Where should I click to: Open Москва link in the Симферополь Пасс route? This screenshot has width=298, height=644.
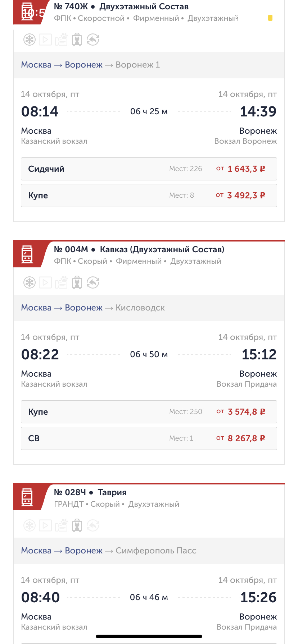[36, 551]
